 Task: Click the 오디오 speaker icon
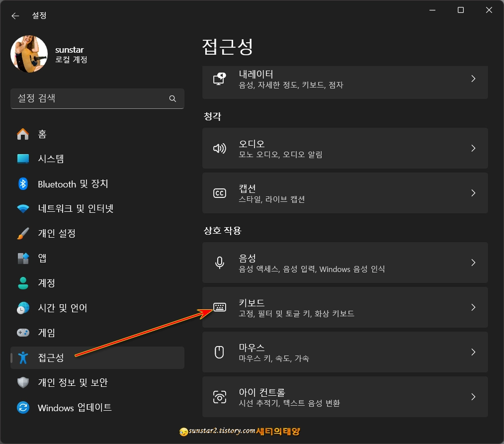tap(219, 148)
